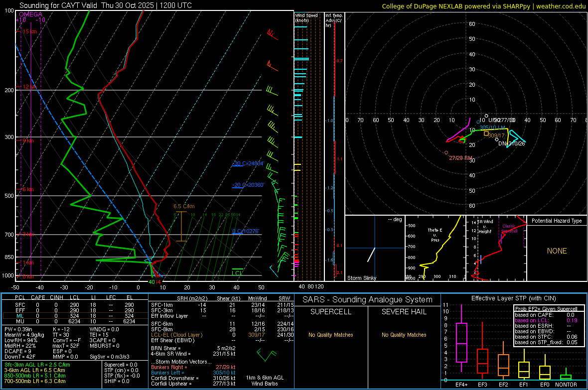The image size is (588, 390).
Task: Click the 'DCAPE = 9' value
Action: pos(17,351)
